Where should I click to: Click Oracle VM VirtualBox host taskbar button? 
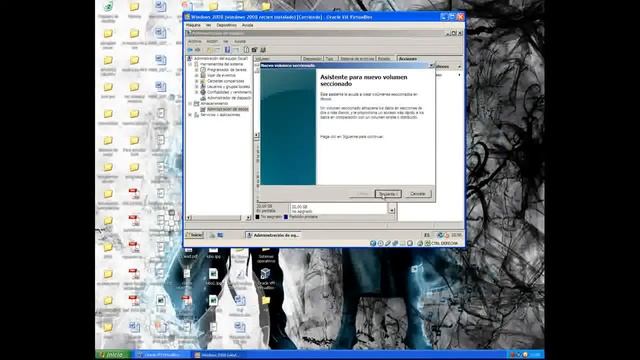pyautogui.click(x=162, y=355)
